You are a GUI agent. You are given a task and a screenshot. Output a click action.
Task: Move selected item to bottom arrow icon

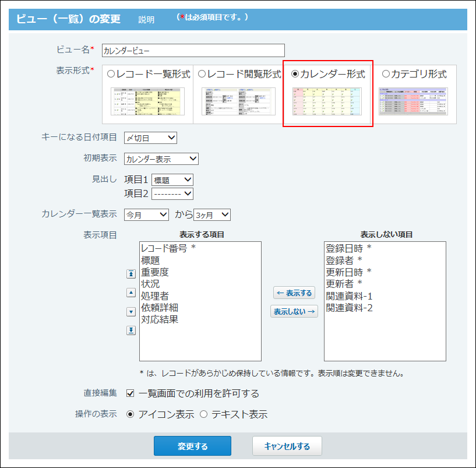[131, 330]
